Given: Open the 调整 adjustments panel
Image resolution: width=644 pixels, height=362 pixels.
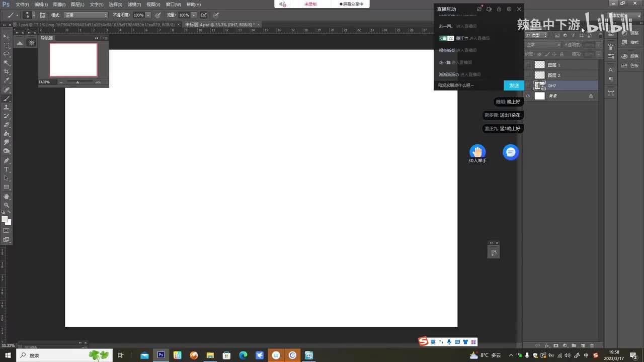Looking at the screenshot, I should [x=630, y=33].
